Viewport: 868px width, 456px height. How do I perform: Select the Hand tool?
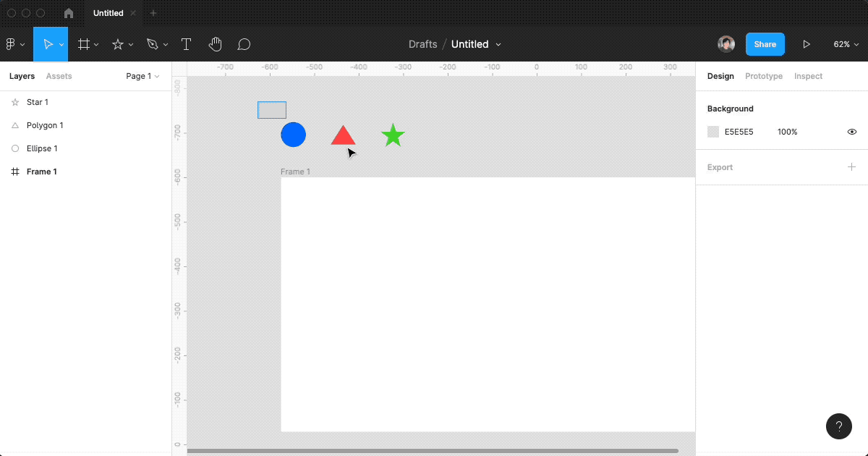[x=215, y=44]
